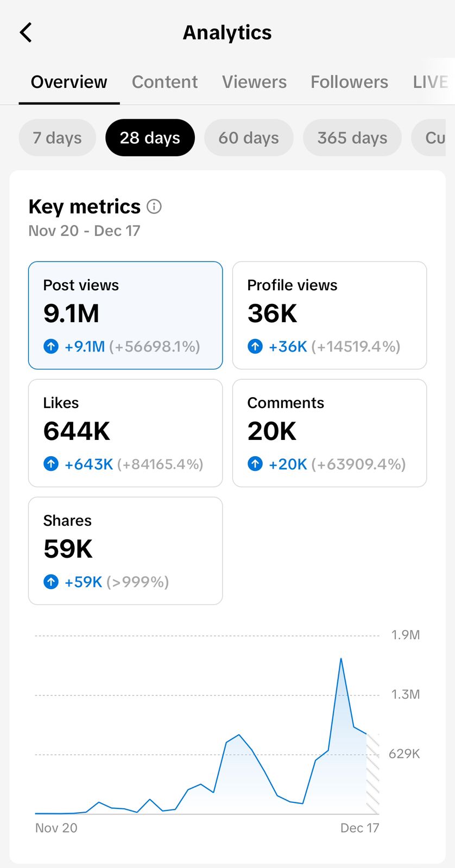Tap the Profile views up-arrow icon
455x868 pixels.
point(255,346)
